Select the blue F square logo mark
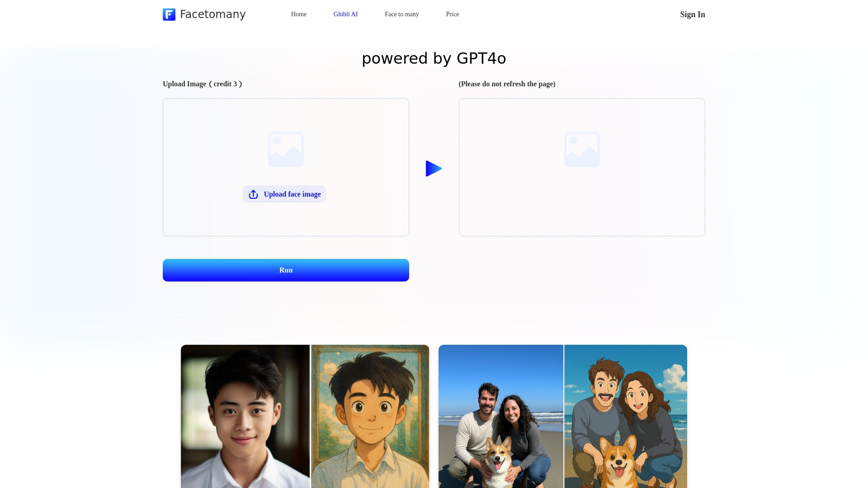 [168, 14]
